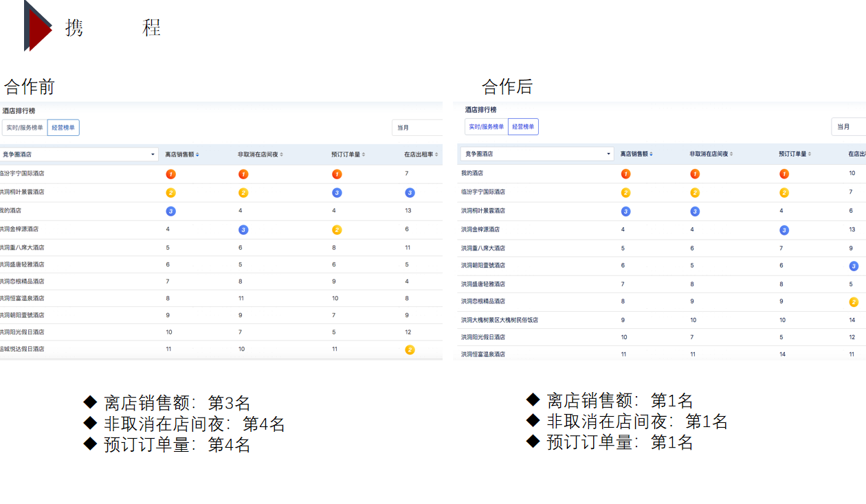Select 经营榜单 tab in 合作后 panel
The height and width of the screenshot is (504, 866).
click(523, 126)
